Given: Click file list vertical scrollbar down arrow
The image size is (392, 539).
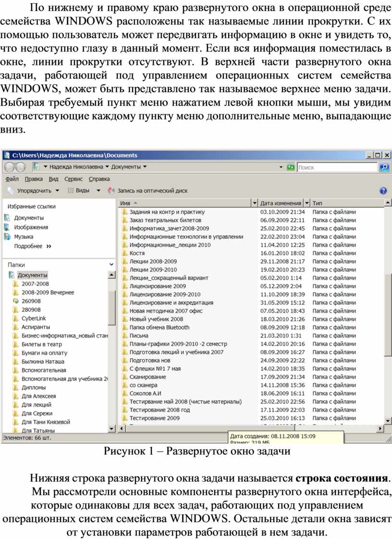Looking at the screenshot, I should pos(388,420).
